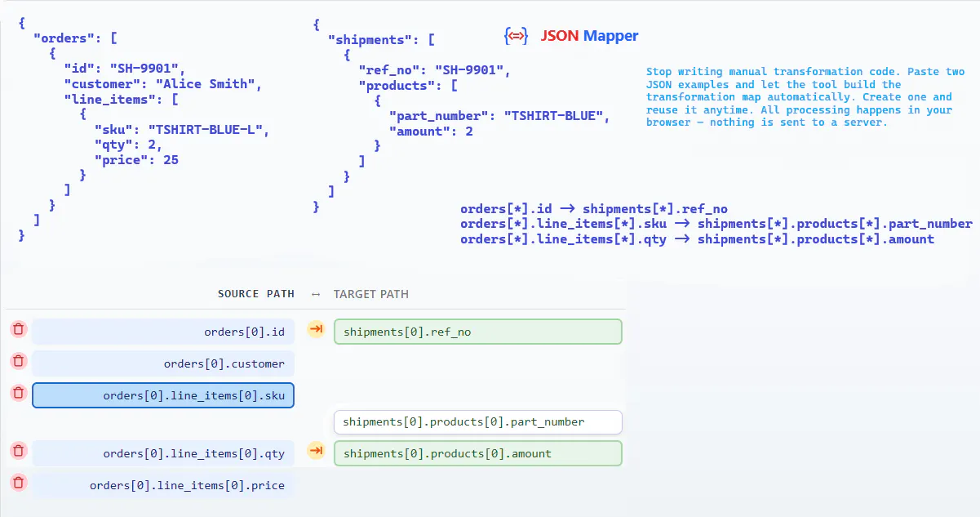Click "customer": "Alice Smith" in source JSON
980x517 pixels.
163,84
